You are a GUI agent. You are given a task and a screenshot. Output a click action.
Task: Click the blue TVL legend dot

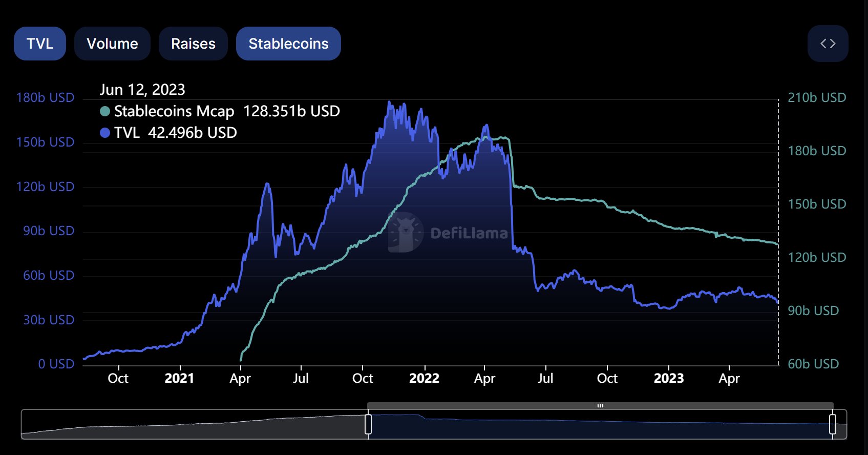point(105,133)
